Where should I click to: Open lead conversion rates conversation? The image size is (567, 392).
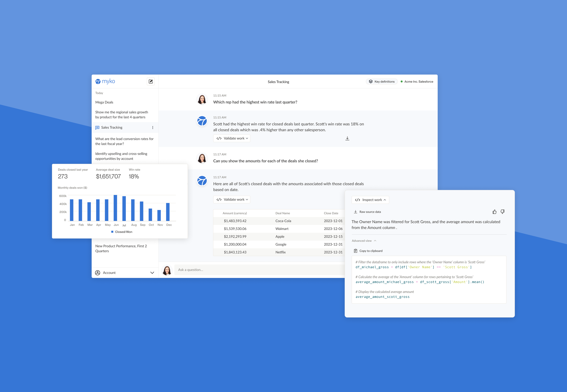[x=124, y=141]
